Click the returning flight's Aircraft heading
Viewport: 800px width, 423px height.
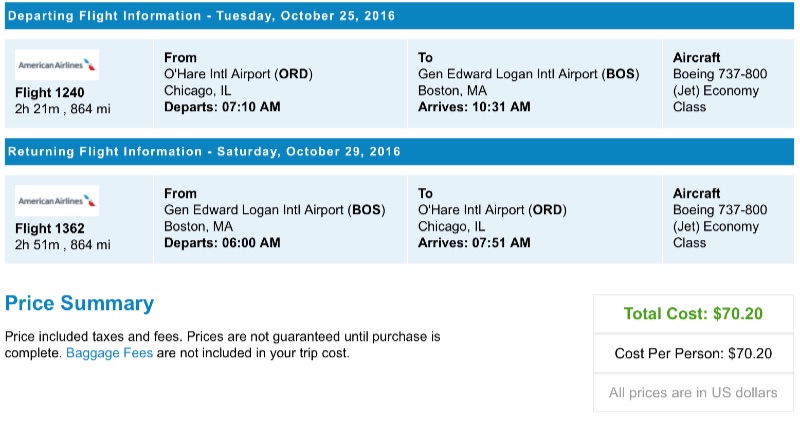point(697,194)
